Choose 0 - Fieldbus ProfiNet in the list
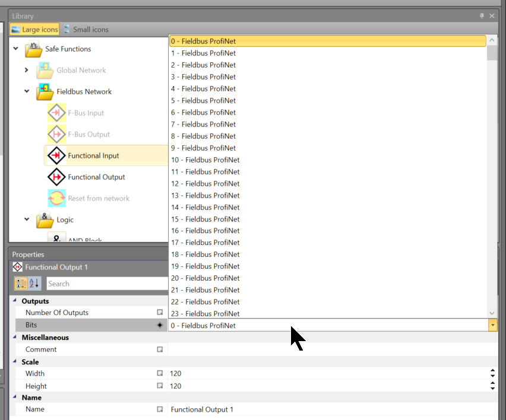Screen dimensions: 506x420 pos(328,42)
